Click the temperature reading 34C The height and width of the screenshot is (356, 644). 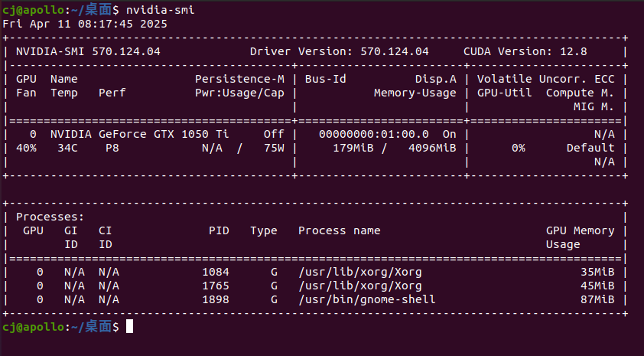pyautogui.click(x=67, y=148)
